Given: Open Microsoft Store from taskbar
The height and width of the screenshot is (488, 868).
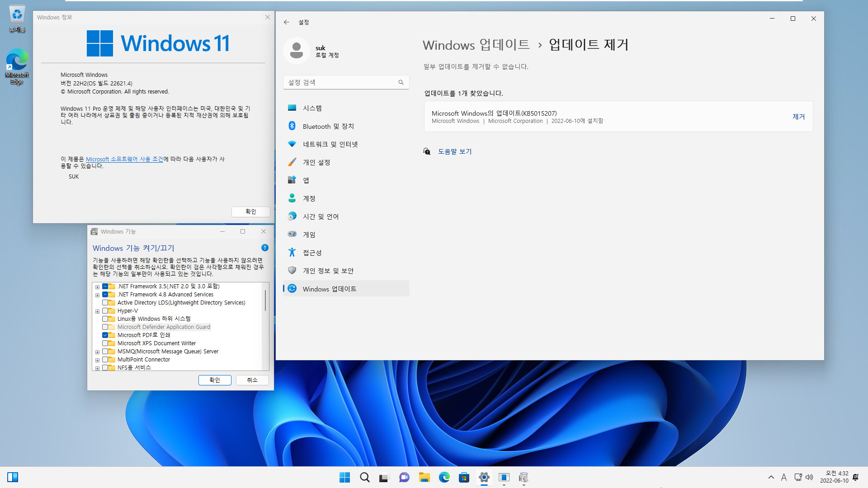Looking at the screenshot, I should click(464, 477).
